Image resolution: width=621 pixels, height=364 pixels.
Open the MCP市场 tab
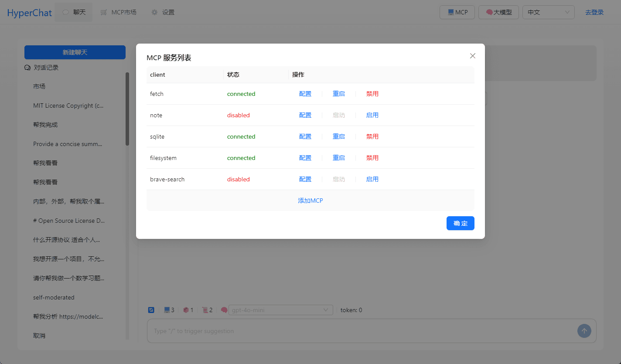click(118, 12)
